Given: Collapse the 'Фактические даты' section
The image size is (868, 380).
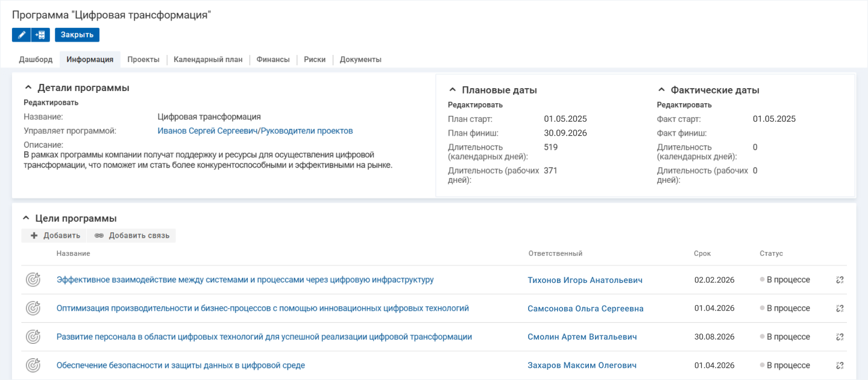Looking at the screenshot, I should coord(661,90).
